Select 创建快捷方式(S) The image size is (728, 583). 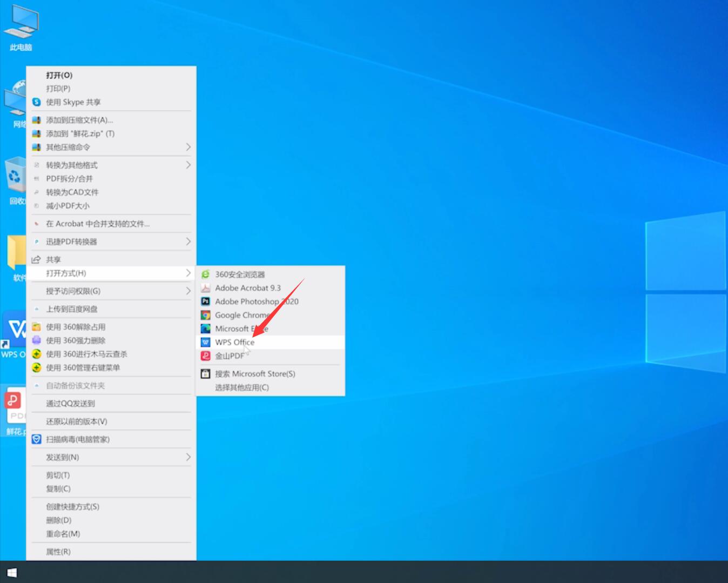pyautogui.click(x=111, y=506)
